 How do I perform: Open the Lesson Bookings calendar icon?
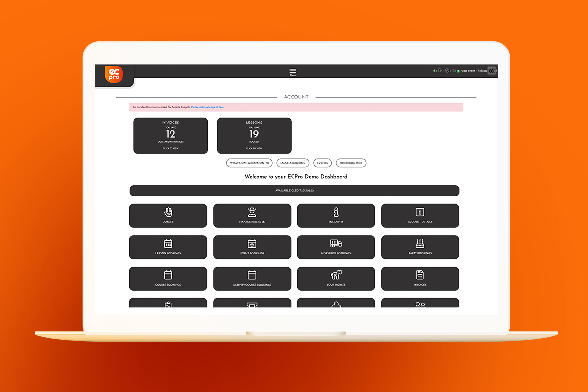tap(168, 243)
